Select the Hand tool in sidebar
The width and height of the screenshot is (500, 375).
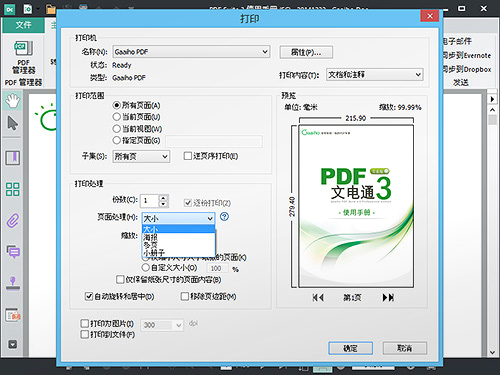pos(12,101)
